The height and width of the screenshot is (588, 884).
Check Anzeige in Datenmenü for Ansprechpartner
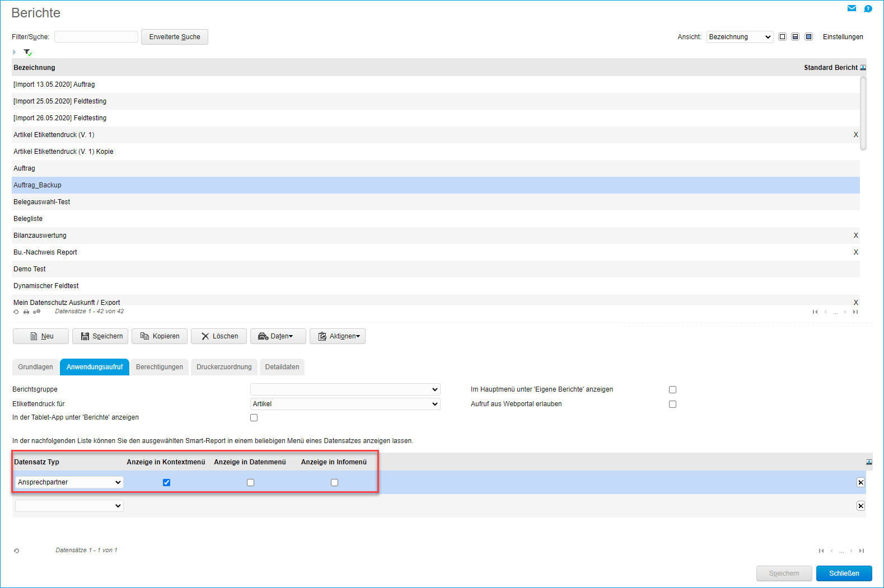click(250, 482)
